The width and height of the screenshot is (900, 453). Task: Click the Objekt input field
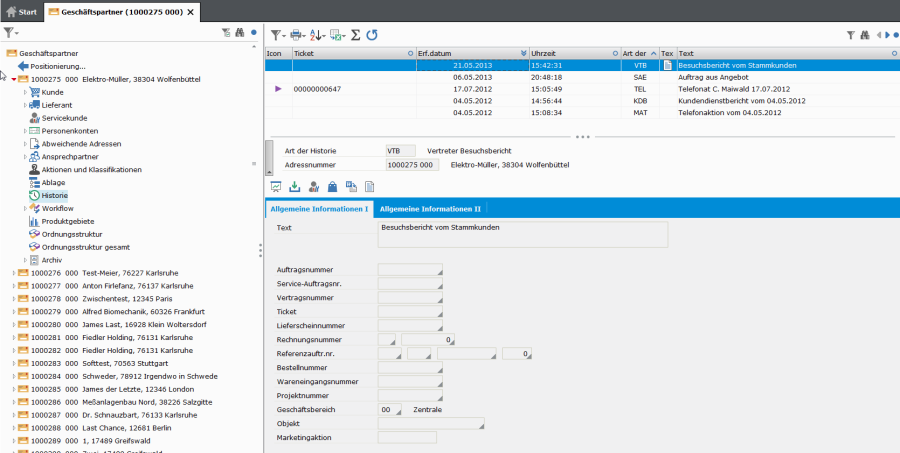pyautogui.click(x=431, y=424)
